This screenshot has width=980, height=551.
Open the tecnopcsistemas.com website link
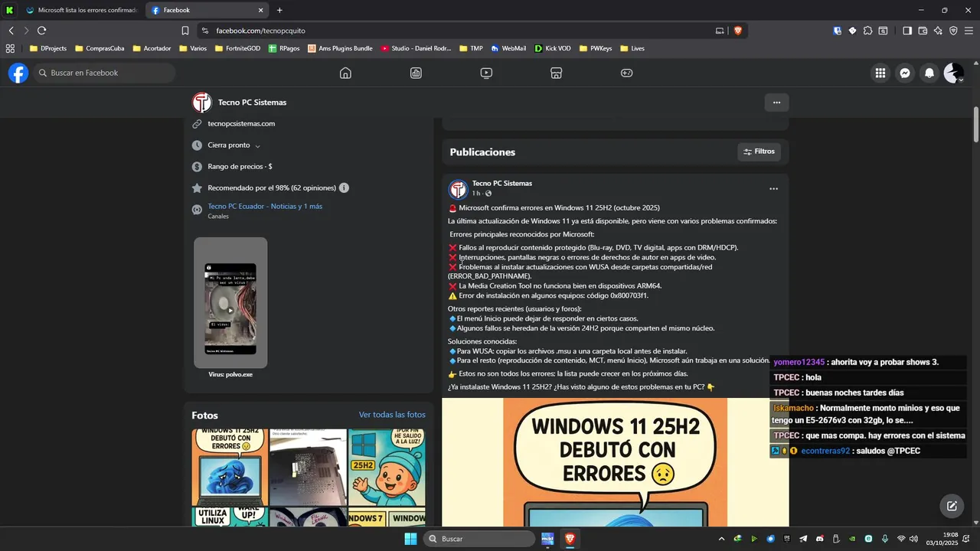pos(241,123)
